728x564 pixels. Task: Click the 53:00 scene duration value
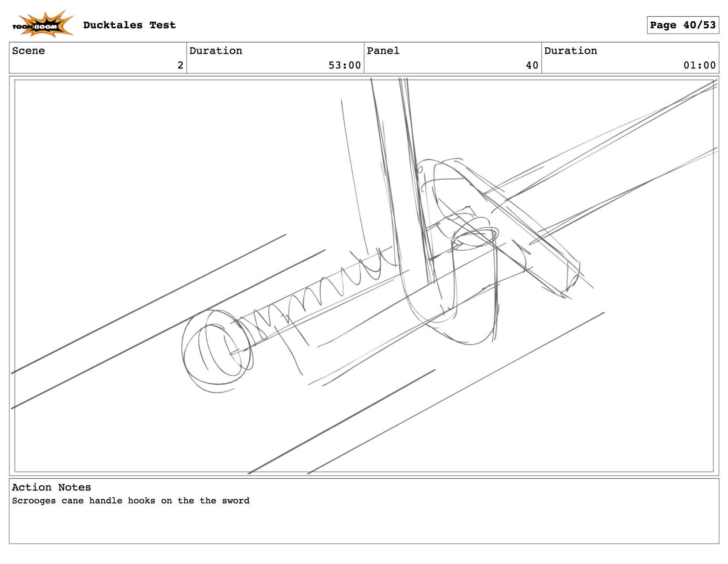(x=344, y=65)
